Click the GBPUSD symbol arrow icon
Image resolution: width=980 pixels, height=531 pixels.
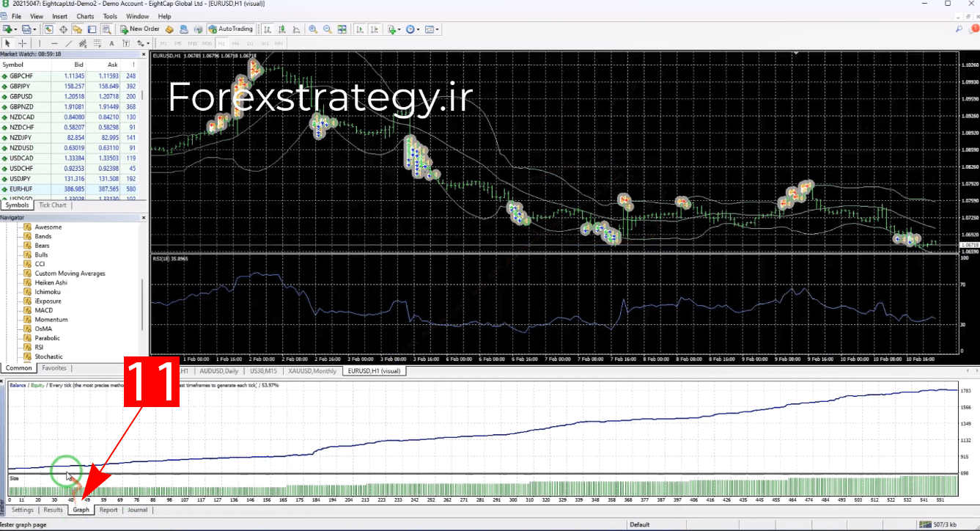(x=4, y=97)
